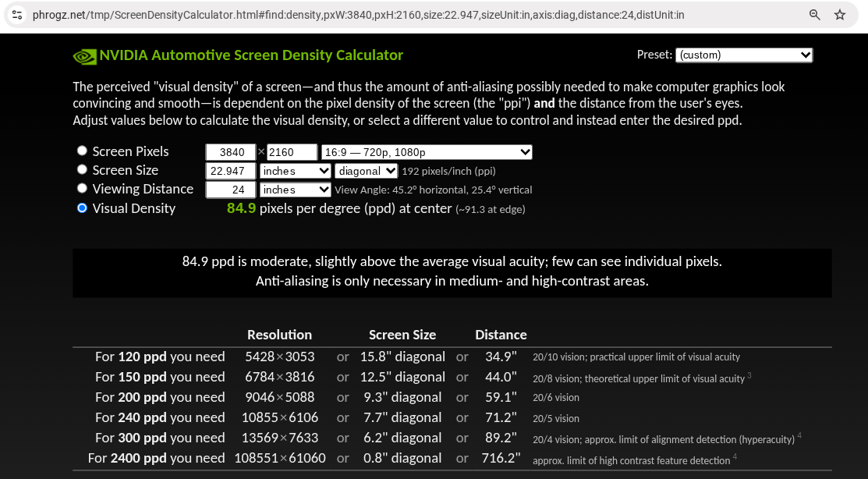The height and width of the screenshot is (479, 868).
Task: Click the 13569×7633 resolution cell
Action: (279, 438)
